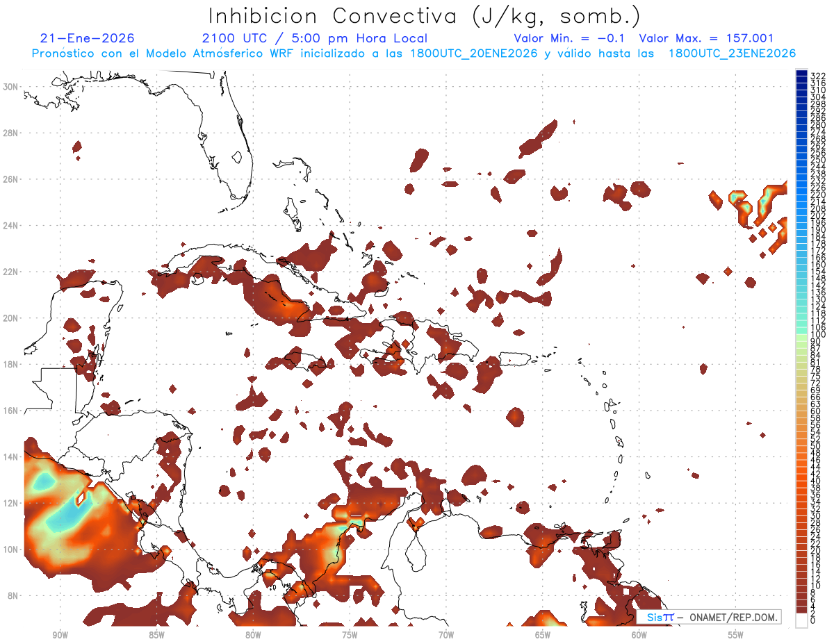The image size is (834, 644).
Task: Click the "Valor Max. = 157.001" readout
Action: pos(706,38)
